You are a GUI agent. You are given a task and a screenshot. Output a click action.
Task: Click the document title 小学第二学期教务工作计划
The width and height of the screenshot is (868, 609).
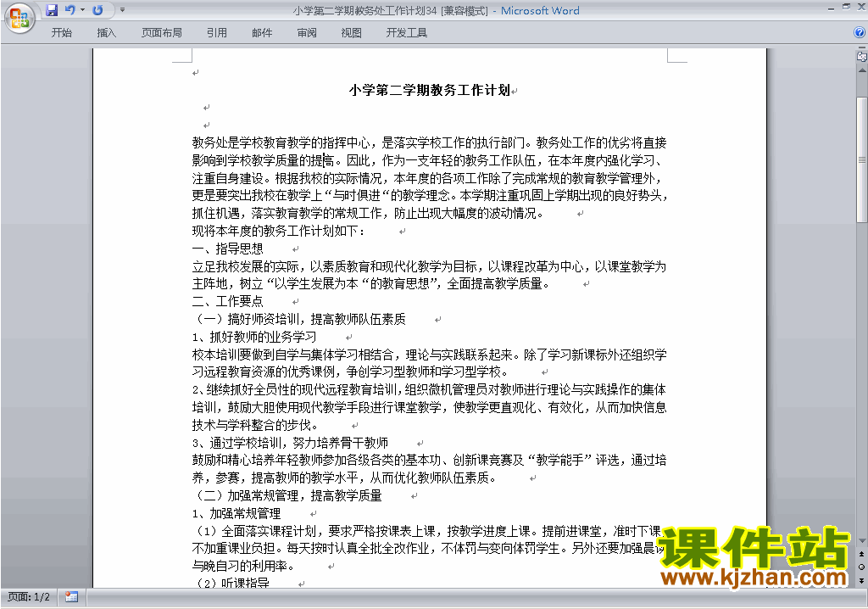(430, 90)
